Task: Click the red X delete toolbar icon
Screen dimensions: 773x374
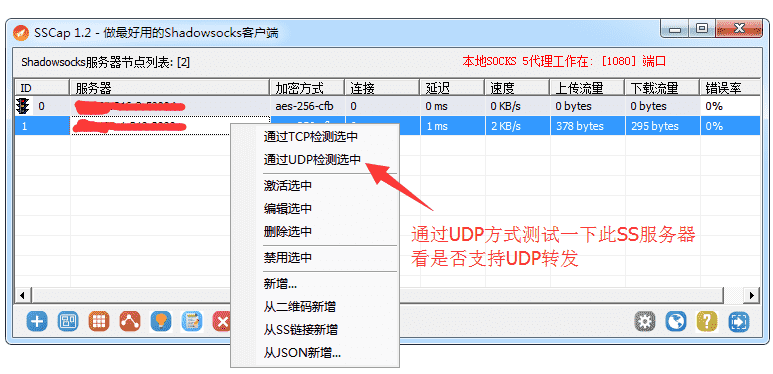Action: (x=222, y=322)
